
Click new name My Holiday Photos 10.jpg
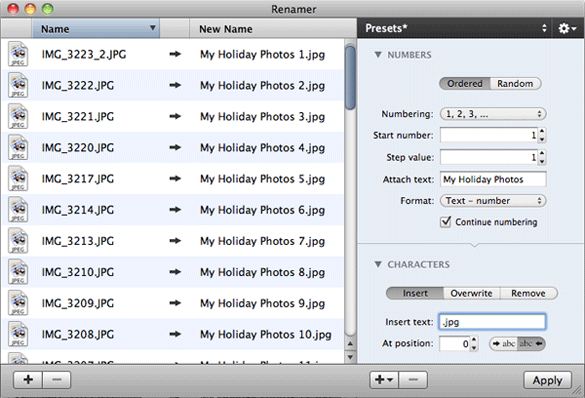click(266, 334)
